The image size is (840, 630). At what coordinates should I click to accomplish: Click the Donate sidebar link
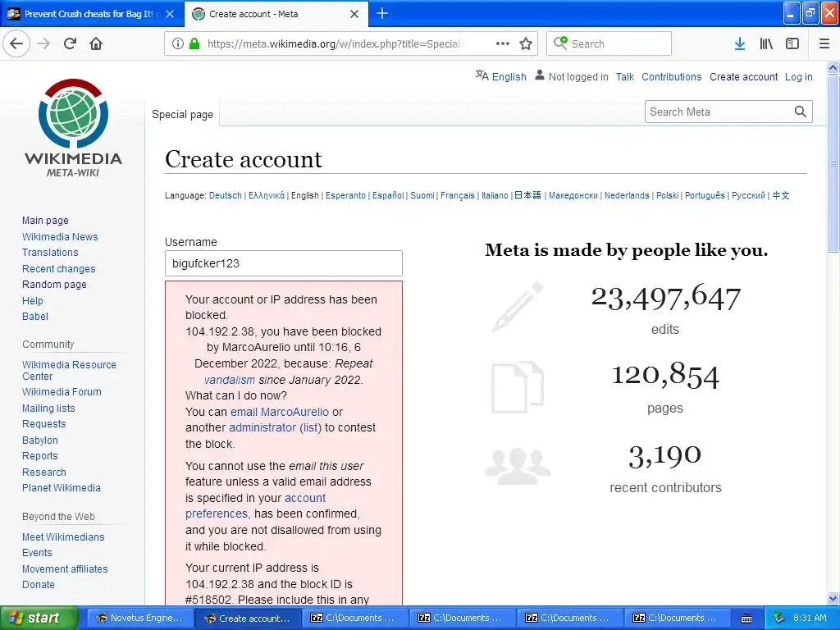coord(38,584)
